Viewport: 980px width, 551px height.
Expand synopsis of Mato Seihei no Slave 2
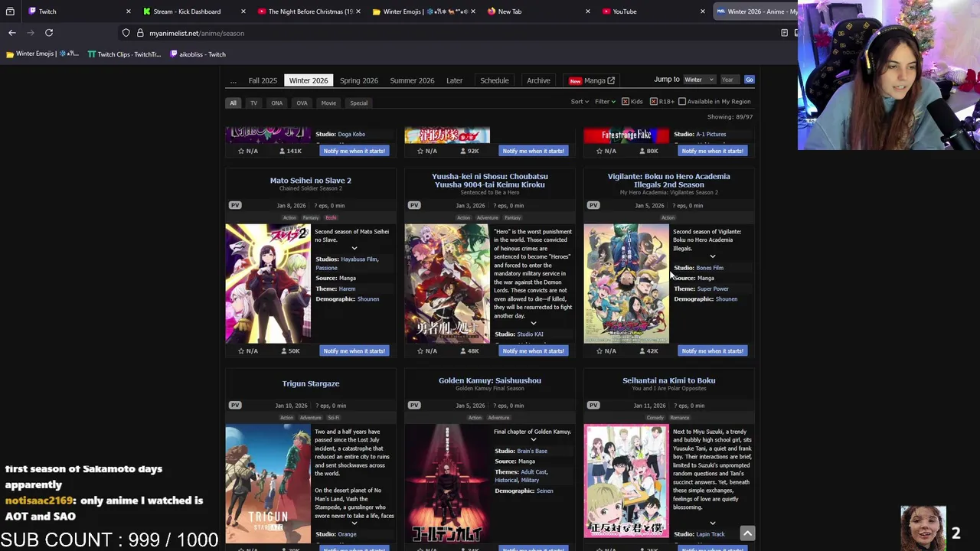[354, 248]
